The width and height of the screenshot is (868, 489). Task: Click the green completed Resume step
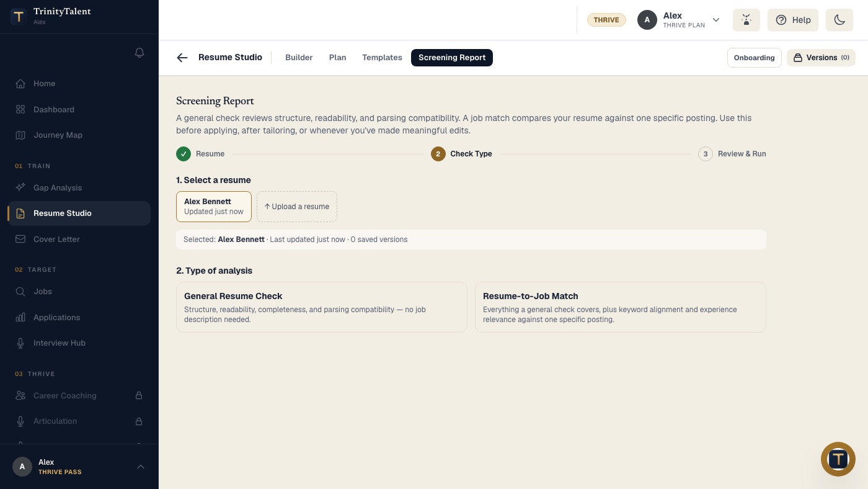(x=184, y=154)
